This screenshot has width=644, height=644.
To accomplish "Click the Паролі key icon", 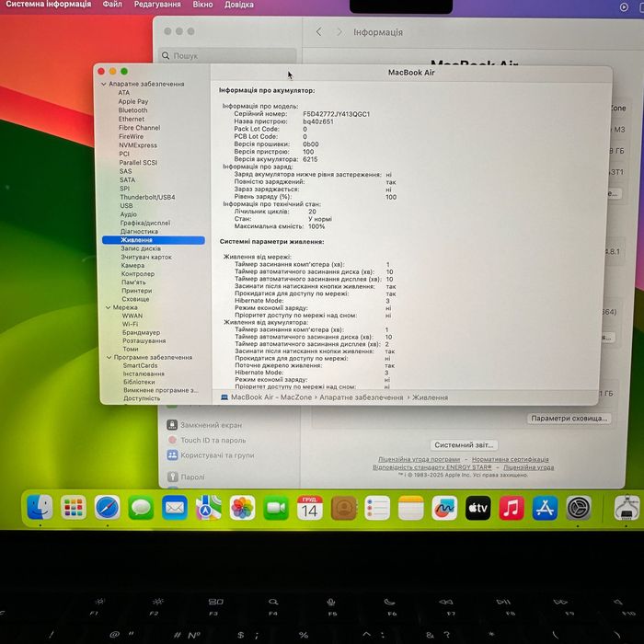I will tap(173, 477).
